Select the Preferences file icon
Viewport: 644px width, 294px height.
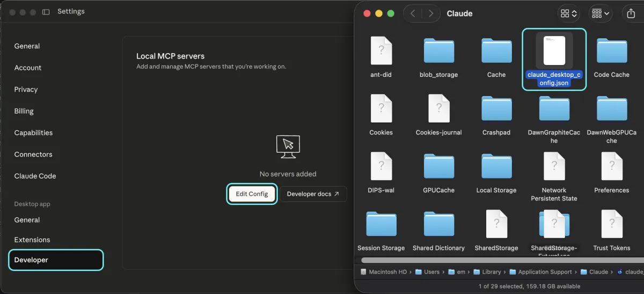click(612, 166)
